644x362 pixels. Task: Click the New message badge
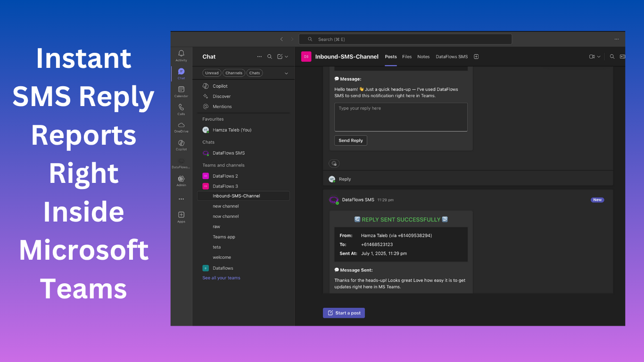(597, 200)
